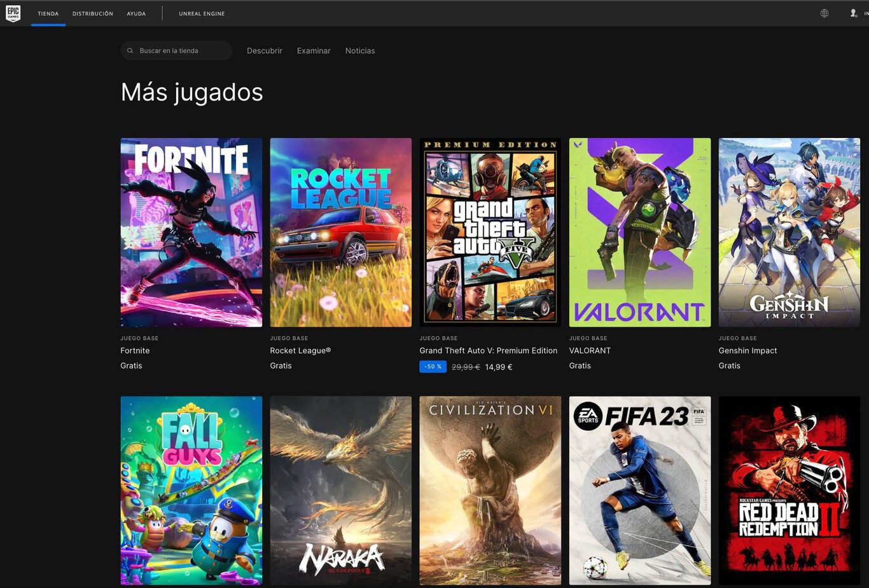Select the Grand Theft Auto V cover
This screenshot has height=588, width=869.
pyautogui.click(x=490, y=232)
